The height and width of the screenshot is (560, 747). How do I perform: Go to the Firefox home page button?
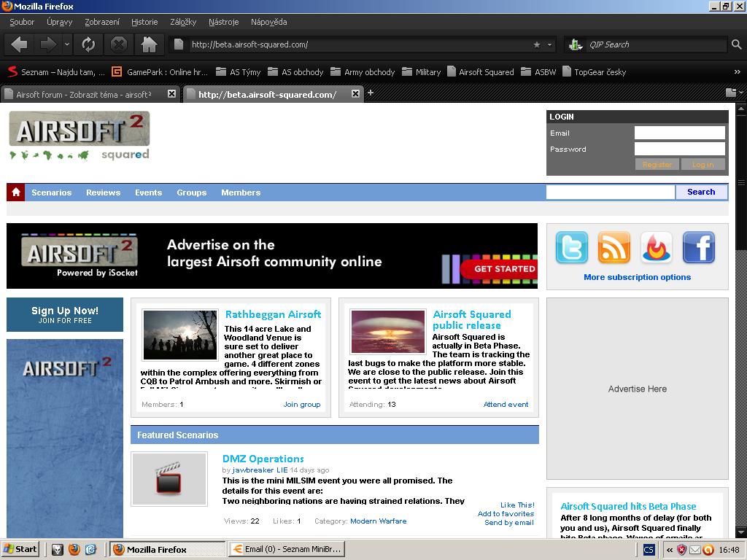click(149, 44)
